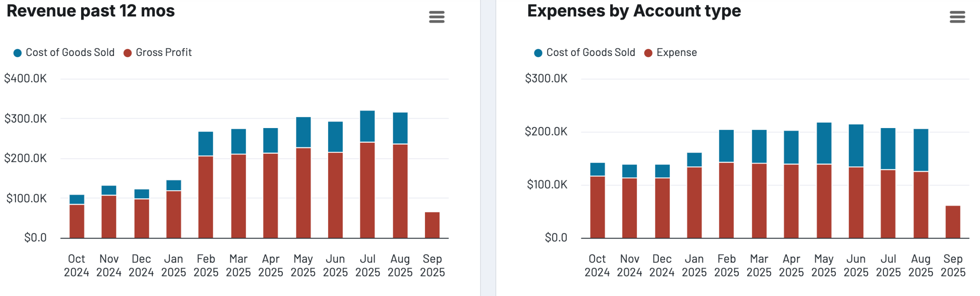Image resolution: width=980 pixels, height=296 pixels.
Task: Click Cost of Goods Sold dot in Expenses legend
Action: tap(538, 53)
